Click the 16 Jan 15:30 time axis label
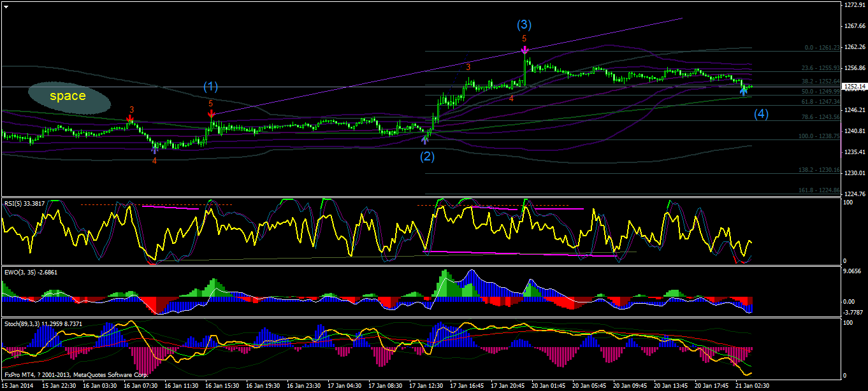Screen dimensions: 868x391 click(x=223, y=386)
